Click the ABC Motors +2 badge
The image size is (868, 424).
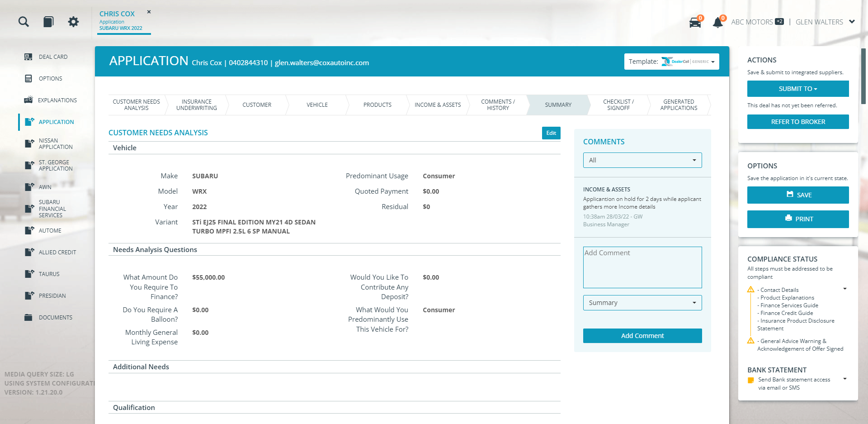pos(779,21)
